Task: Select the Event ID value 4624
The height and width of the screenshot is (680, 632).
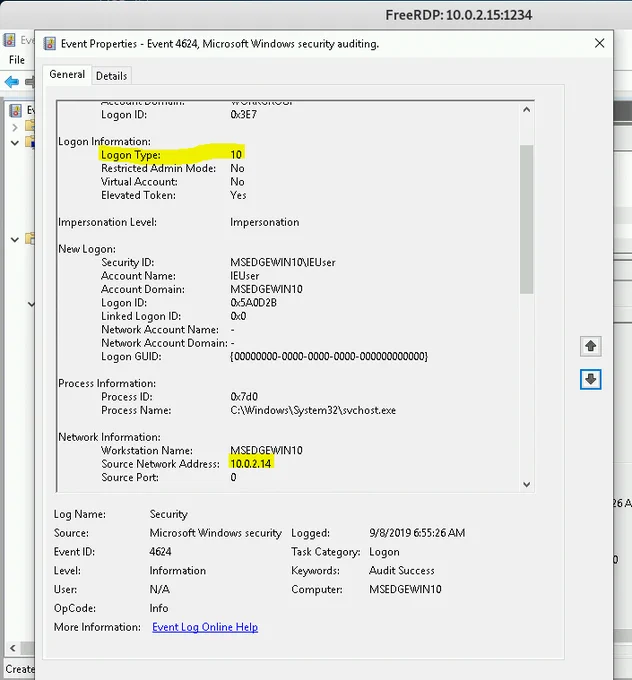Action: point(160,552)
